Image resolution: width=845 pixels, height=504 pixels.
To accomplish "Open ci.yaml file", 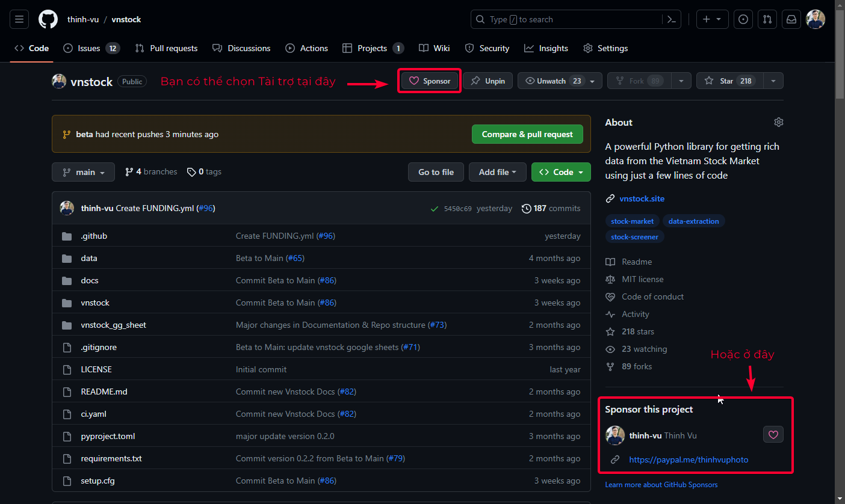I will tap(93, 414).
